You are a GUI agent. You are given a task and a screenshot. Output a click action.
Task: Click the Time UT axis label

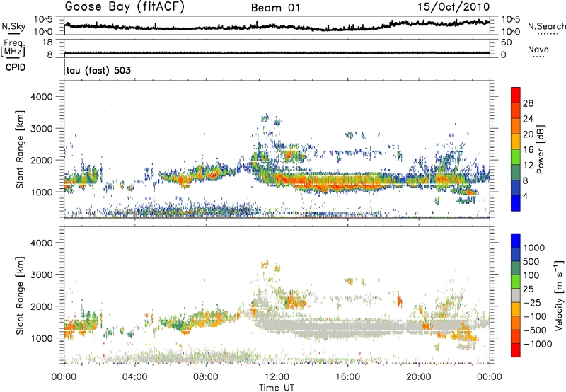277,387
